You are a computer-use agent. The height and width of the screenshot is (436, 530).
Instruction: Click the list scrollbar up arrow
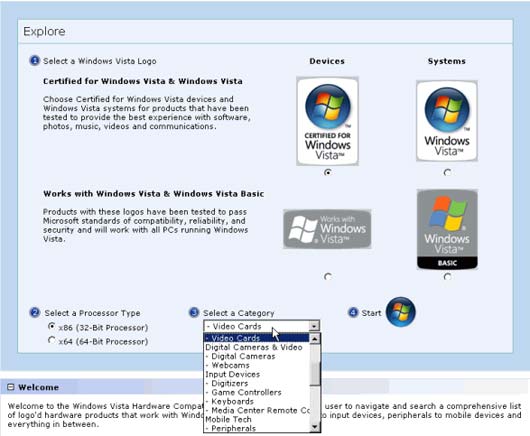(314, 339)
